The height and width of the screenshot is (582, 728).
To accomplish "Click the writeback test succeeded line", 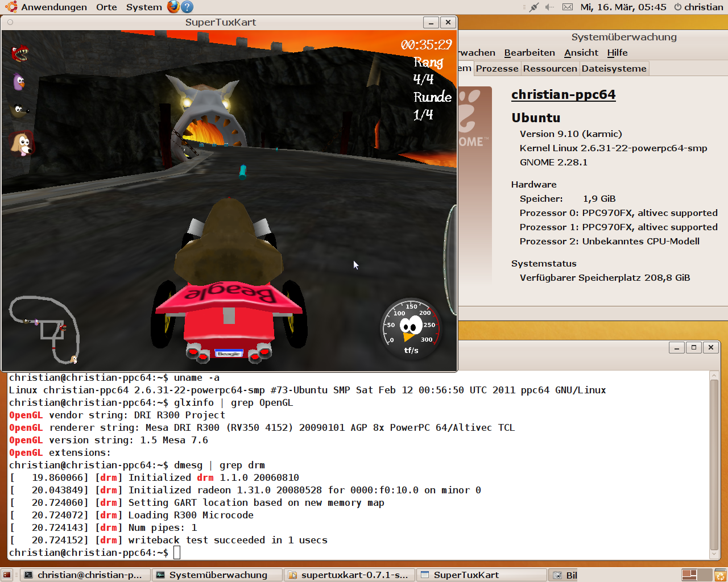I will (x=168, y=540).
